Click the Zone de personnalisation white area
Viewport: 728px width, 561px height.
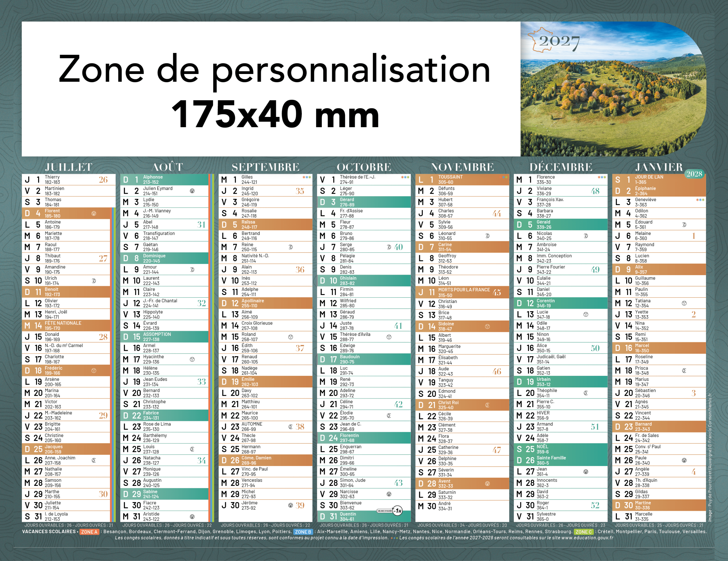pos(271,89)
